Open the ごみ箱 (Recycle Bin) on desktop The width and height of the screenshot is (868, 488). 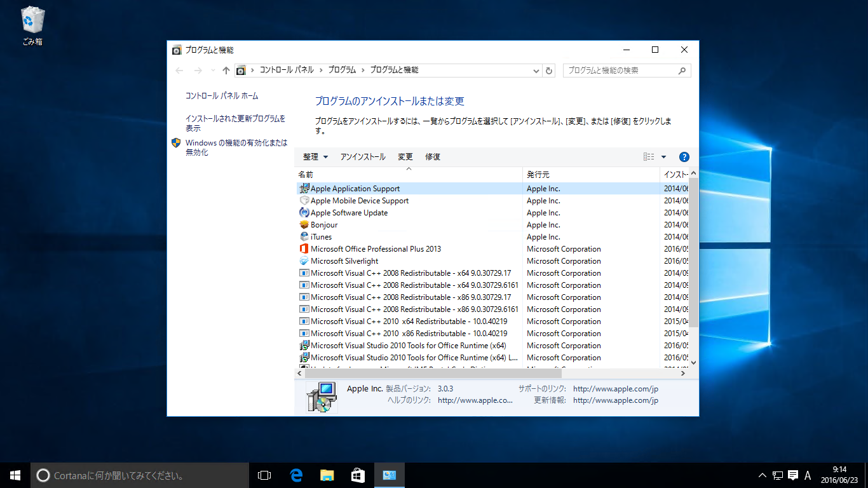[x=31, y=19]
